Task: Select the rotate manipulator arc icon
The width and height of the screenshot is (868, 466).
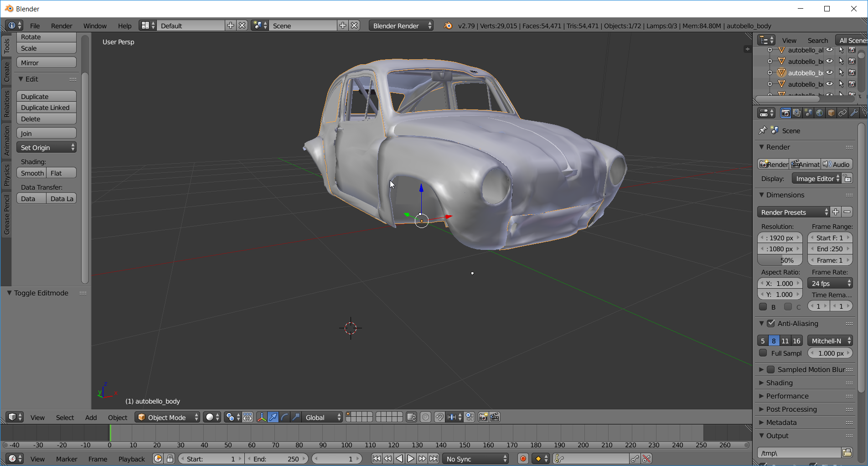Action: pos(284,417)
